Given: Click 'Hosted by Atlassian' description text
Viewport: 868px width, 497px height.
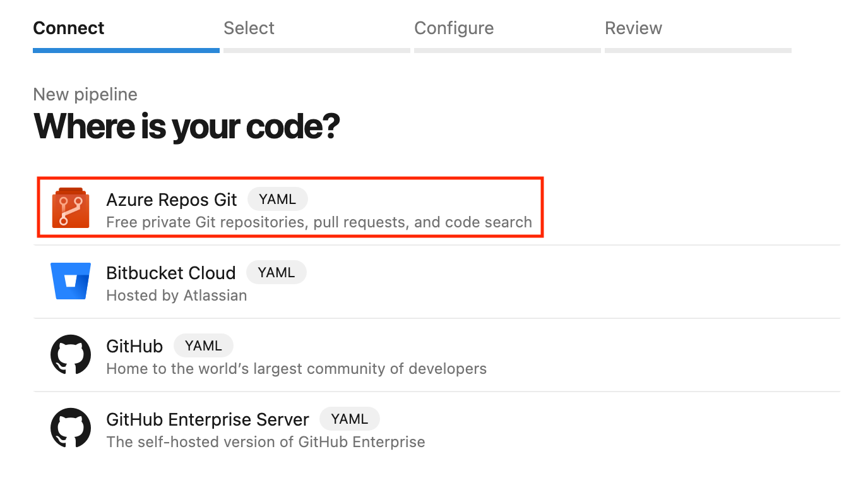Looking at the screenshot, I should [177, 296].
